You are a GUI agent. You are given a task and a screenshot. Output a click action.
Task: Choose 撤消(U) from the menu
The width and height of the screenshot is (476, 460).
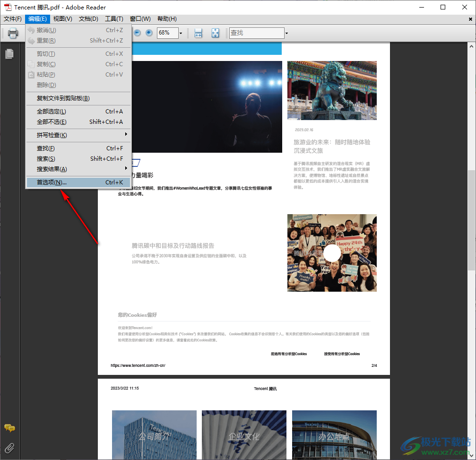point(78,30)
